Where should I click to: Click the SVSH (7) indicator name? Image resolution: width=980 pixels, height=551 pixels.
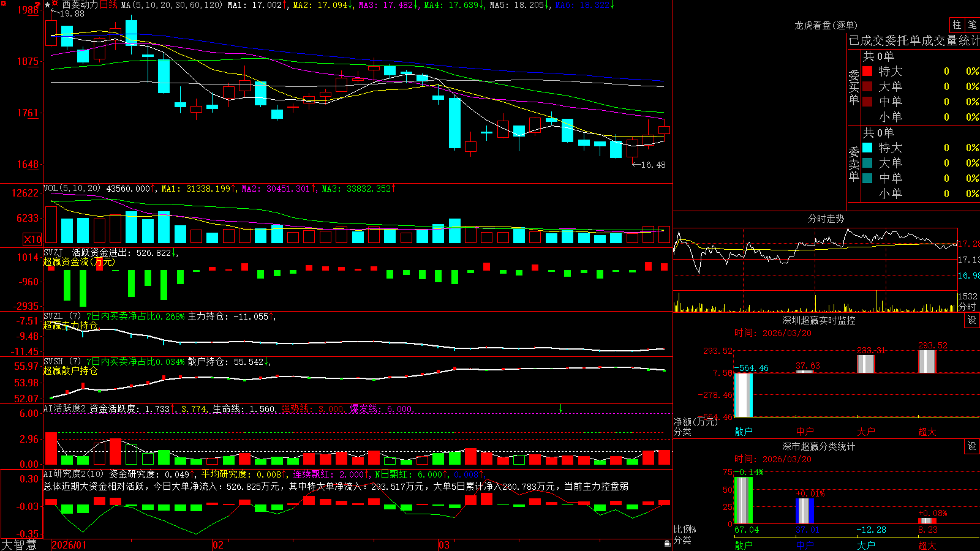[x=62, y=362]
